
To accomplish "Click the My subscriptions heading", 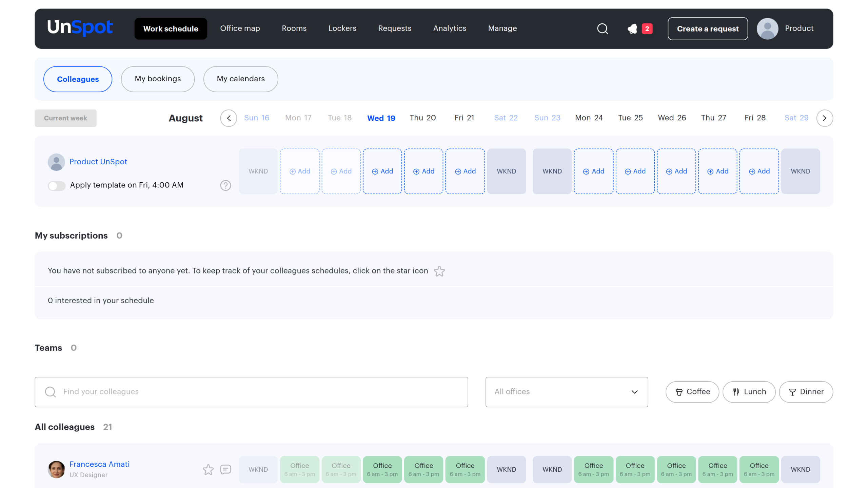I will [x=71, y=236].
